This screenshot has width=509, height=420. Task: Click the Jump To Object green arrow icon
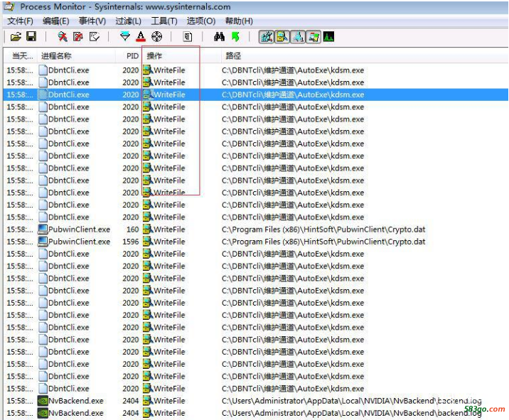235,36
